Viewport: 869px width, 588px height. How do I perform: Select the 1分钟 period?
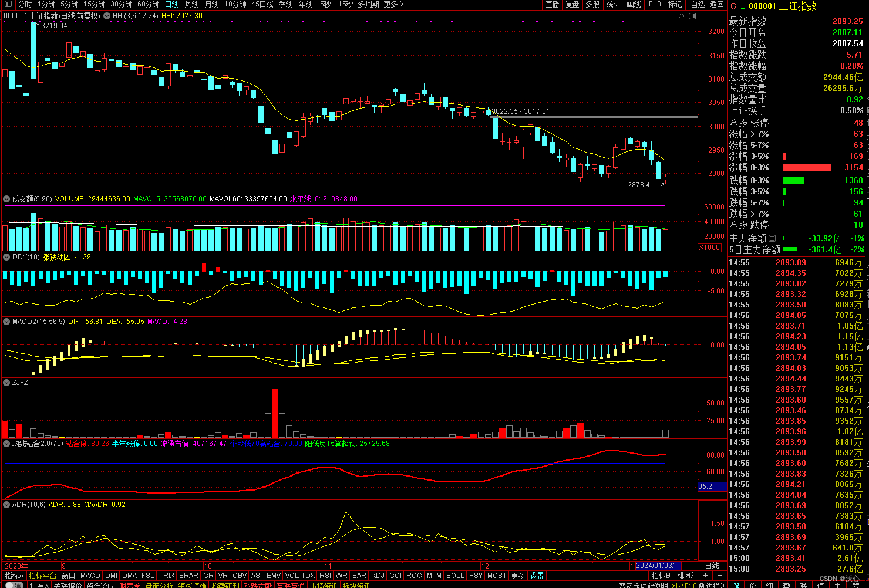coord(46,4)
